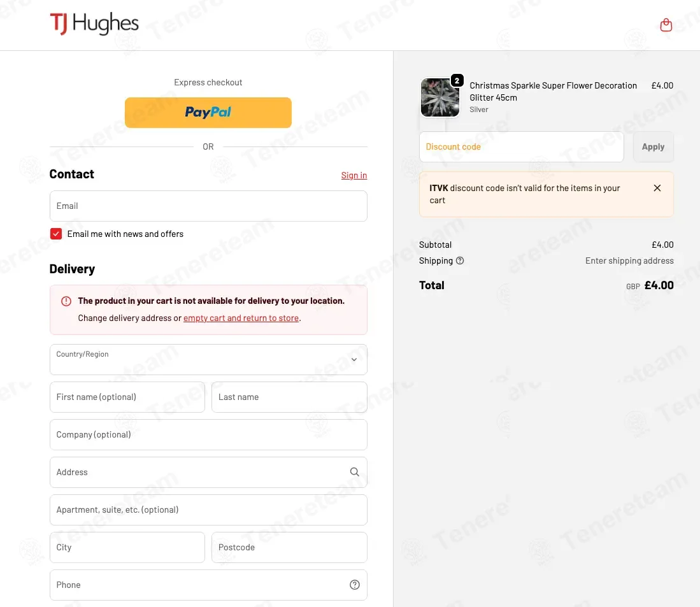This screenshot has width=700, height=607.
Task: Click the item quantity badge
Action: tap(457, 81)
